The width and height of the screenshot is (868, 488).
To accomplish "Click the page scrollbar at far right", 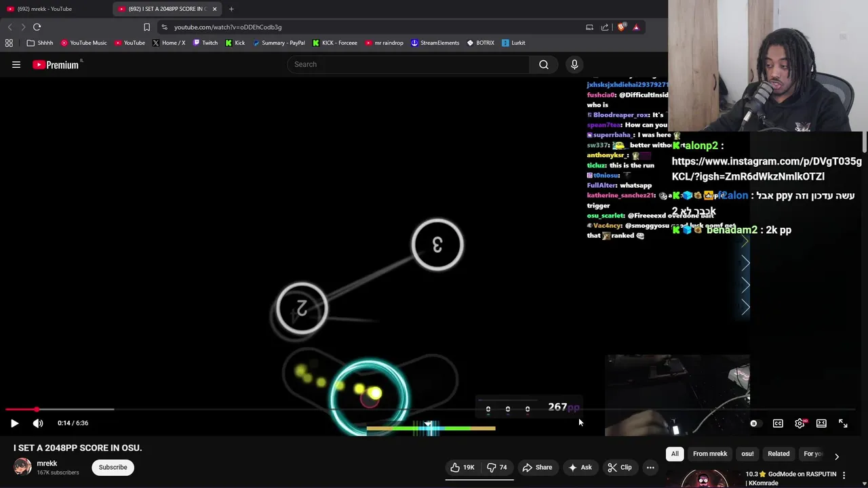I will [x=865, y=143].
